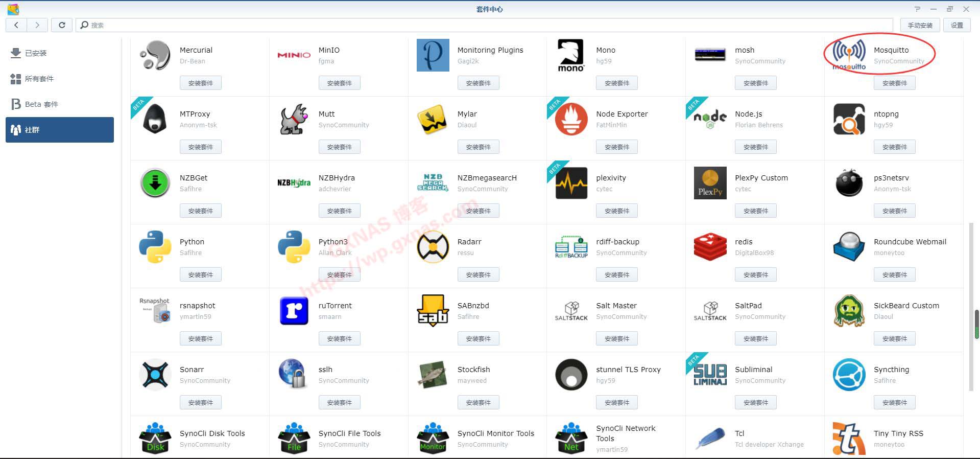Open the stunnel TLS Proxy icon

571,375
